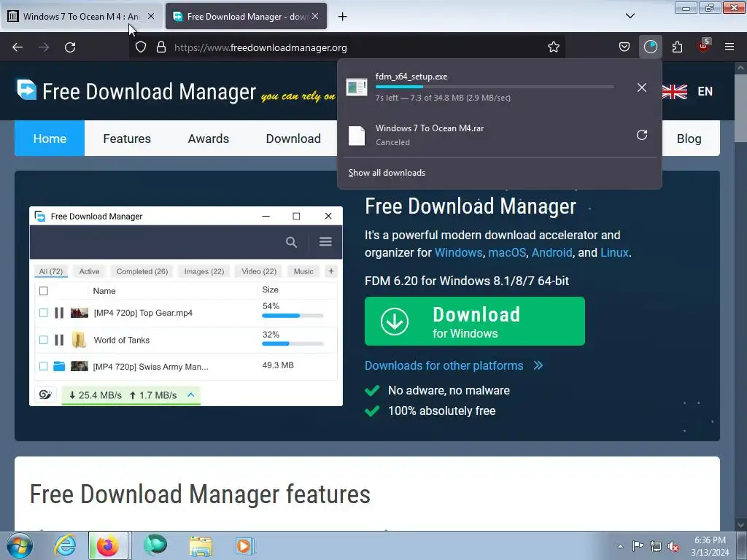
Task: Click the green Download for Windows button
Action: [x=474, y=322]
